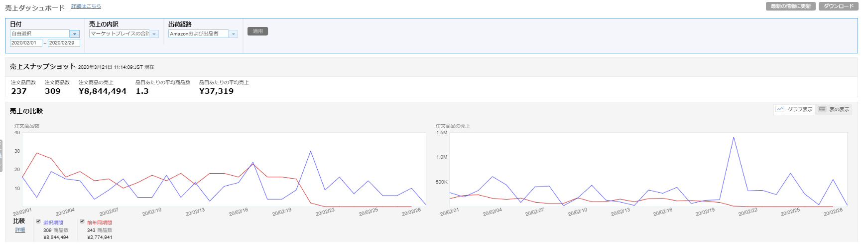The image size is (868, 247).
Task: Click the graph view line-chart icon
Action: click(780, 109)
